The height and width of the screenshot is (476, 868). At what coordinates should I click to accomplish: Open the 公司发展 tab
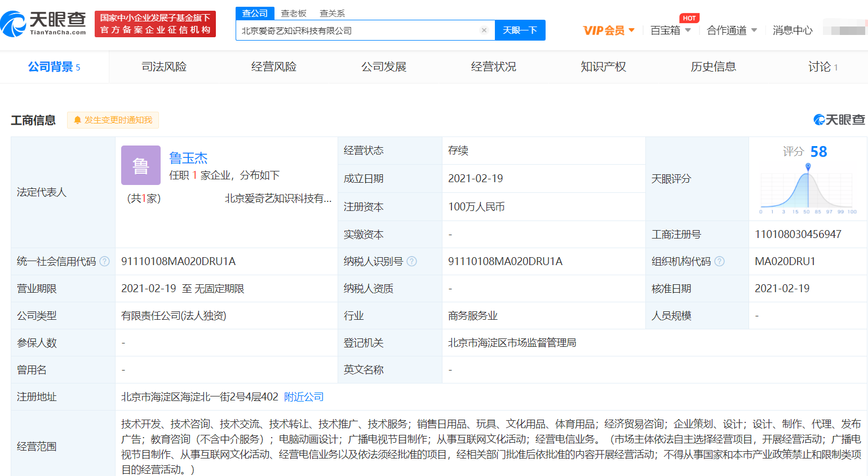tap(384, 67)
